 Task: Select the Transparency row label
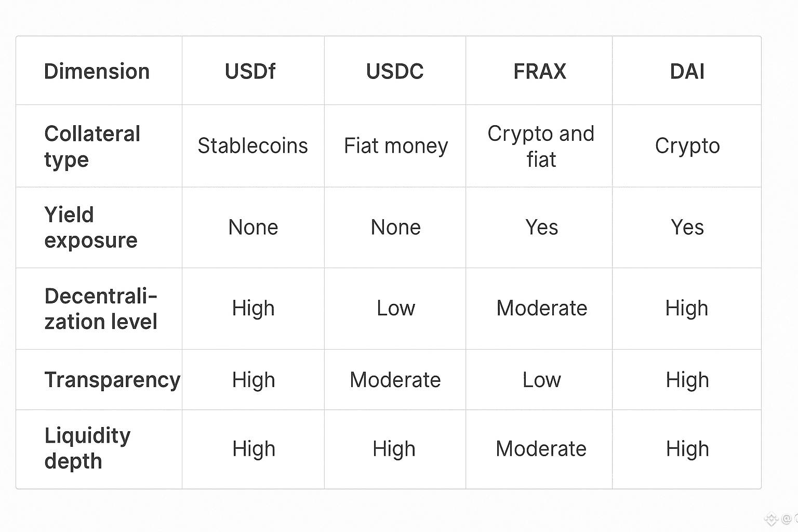[x=112, y=380]
